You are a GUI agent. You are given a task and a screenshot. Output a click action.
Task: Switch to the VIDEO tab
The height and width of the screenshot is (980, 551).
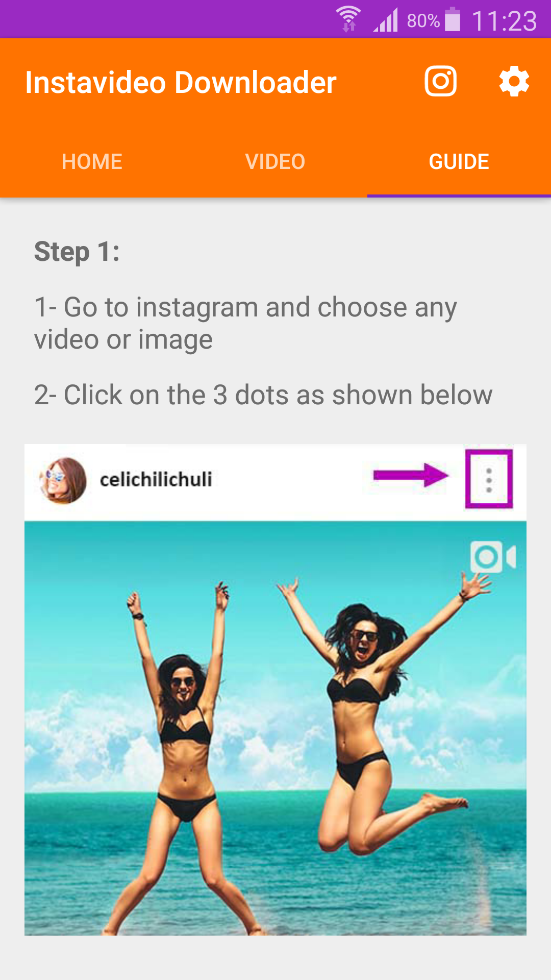[x=275, y=162]
